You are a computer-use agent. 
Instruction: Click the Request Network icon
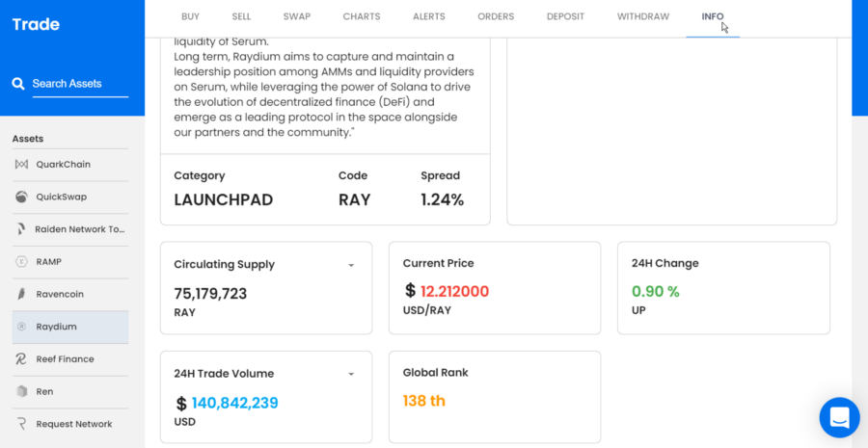coord(21,424)
